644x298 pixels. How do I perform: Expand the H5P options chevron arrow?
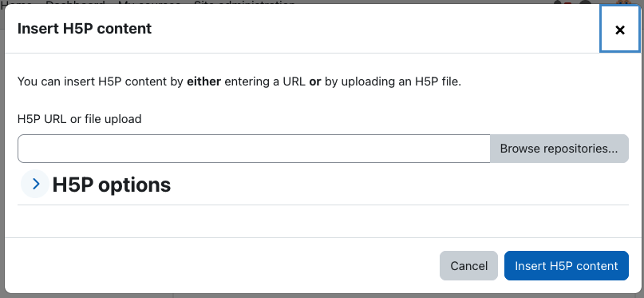coord(35,184)
